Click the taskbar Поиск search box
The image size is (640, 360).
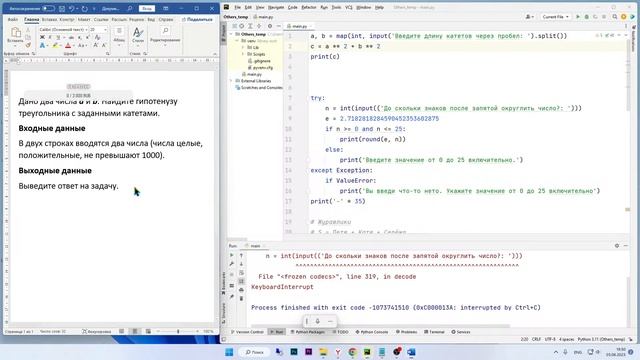(254, 352)
